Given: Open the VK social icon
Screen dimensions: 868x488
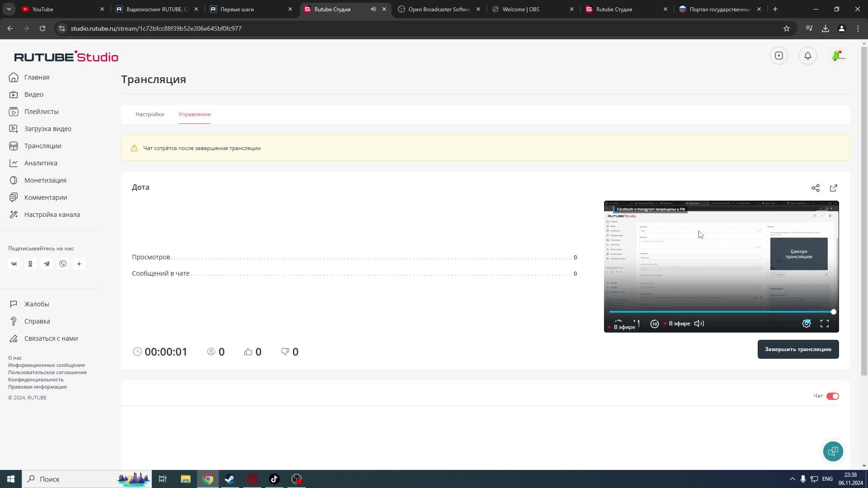Looking at the screenshot, I should (14, 264).
